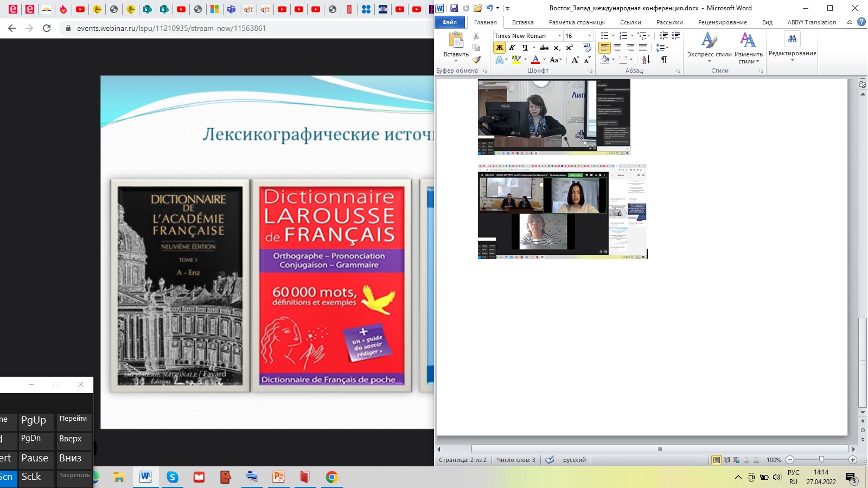Switch to the Ссылки tab
Screen dimensions: 868x488
tap(630, 22)
